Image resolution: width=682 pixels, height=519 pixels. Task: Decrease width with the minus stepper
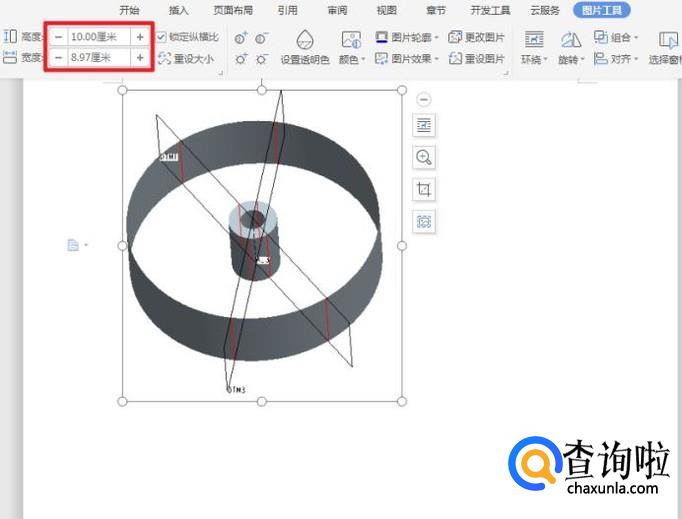(58, 58)
